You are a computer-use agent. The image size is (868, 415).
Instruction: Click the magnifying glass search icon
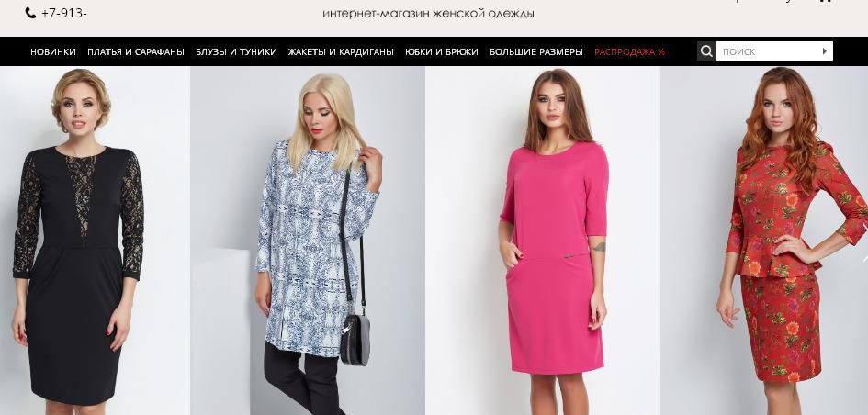click(x=706, y=51)
